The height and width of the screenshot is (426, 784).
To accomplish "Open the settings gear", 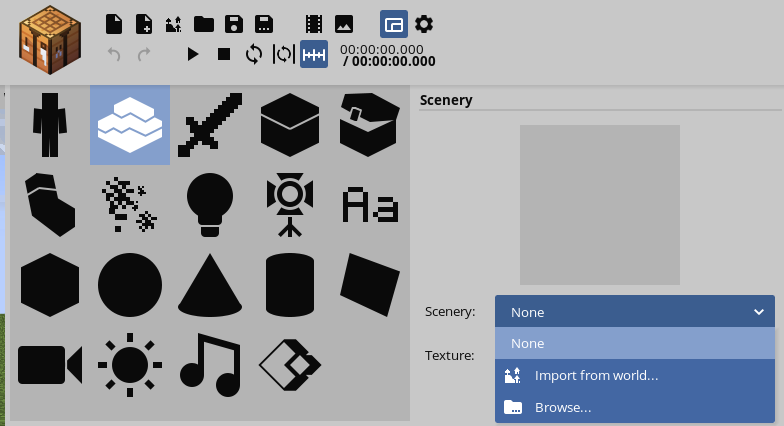I will click(x=424, y=24).
